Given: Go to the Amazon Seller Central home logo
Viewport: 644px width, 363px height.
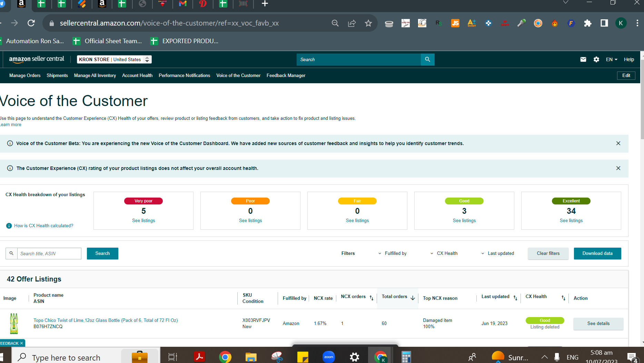Looking at the screenshot, I should (x=37, y=59).
